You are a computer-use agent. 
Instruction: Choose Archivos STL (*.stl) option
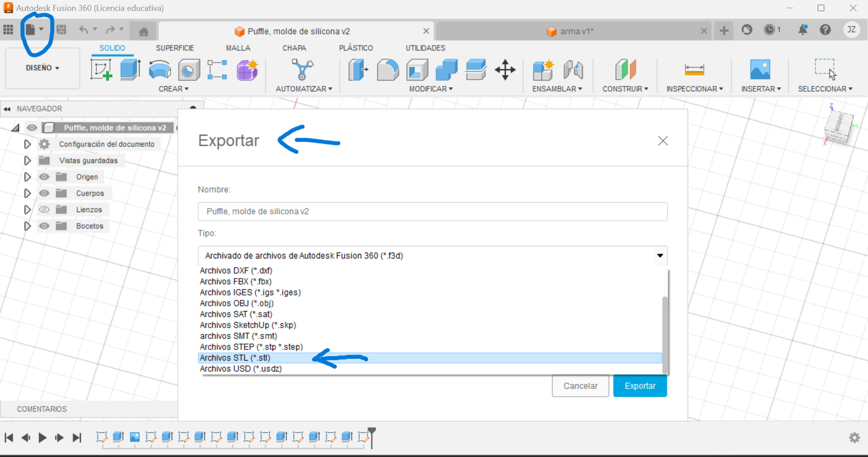[x=430, y=358]
